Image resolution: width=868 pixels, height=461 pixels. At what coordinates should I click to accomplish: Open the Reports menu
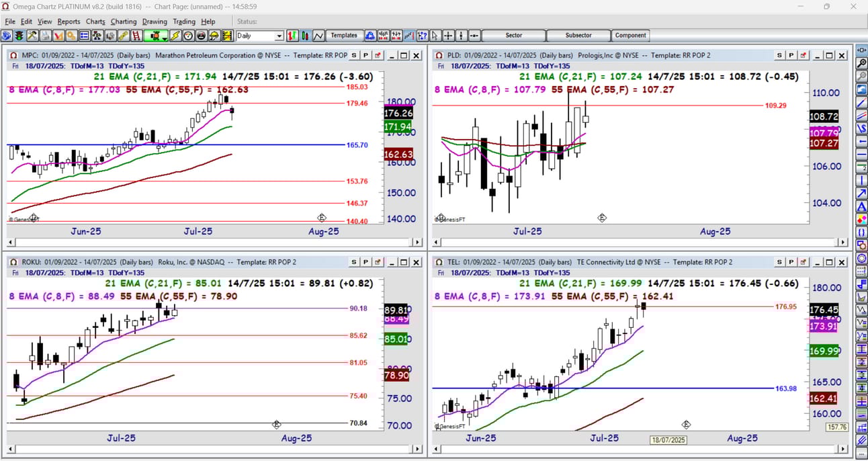tap(69, 22)
